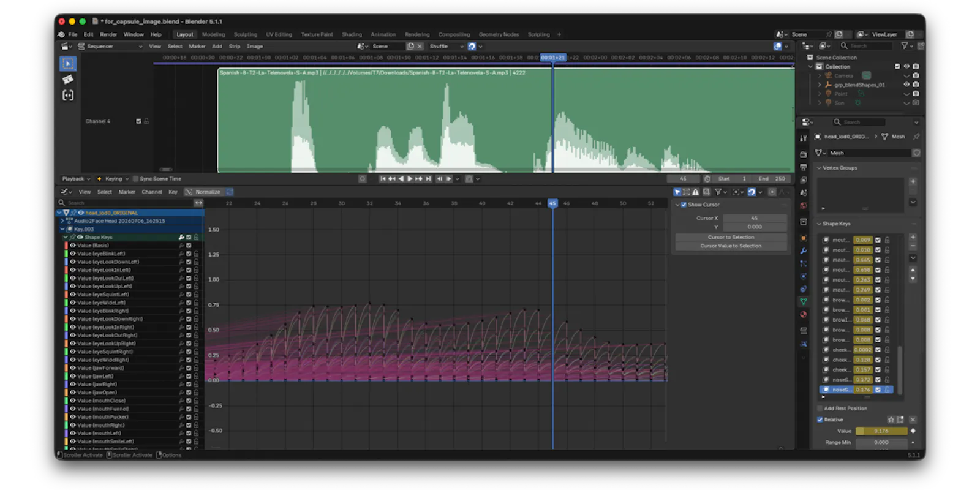Expand the Audio2Face Head action row
This screenshot has width=980, height=490.
pyautogui.click(x=62, y=221)
